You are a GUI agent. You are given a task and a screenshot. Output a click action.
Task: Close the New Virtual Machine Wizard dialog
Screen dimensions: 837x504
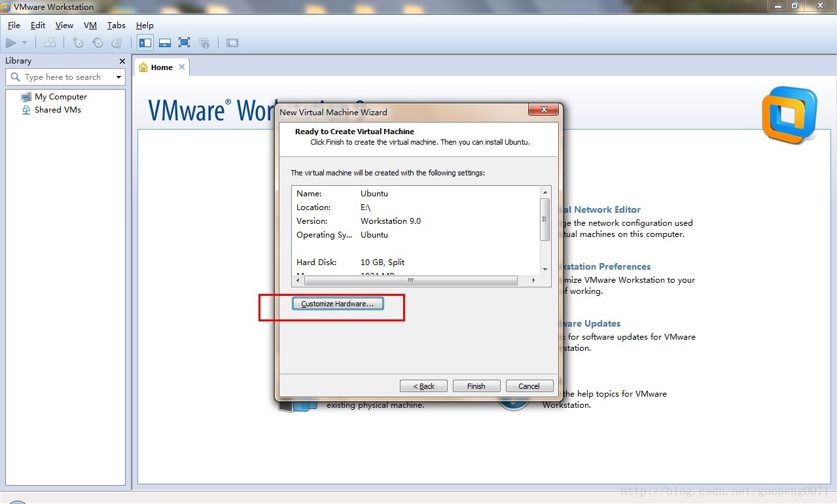click(543, 111)
